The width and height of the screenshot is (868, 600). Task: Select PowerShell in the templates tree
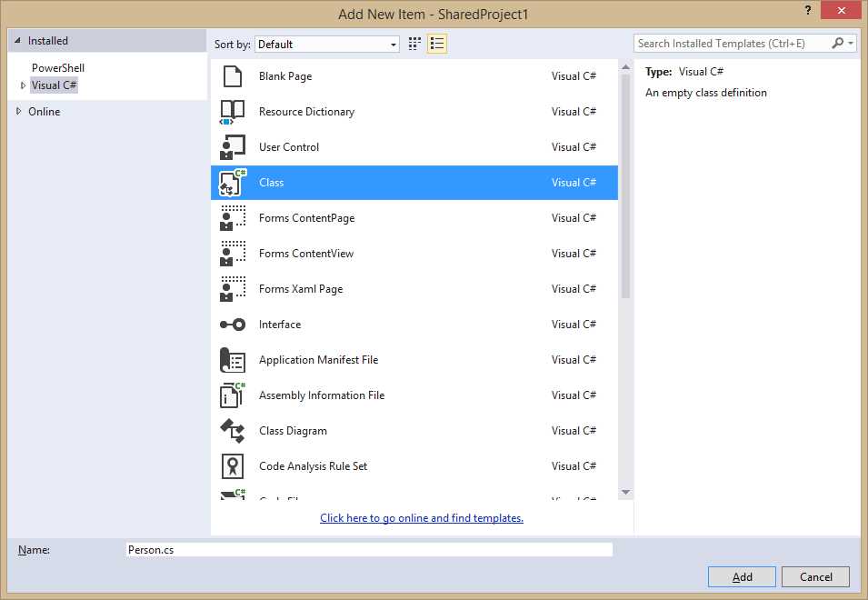(x=58, y=68)
